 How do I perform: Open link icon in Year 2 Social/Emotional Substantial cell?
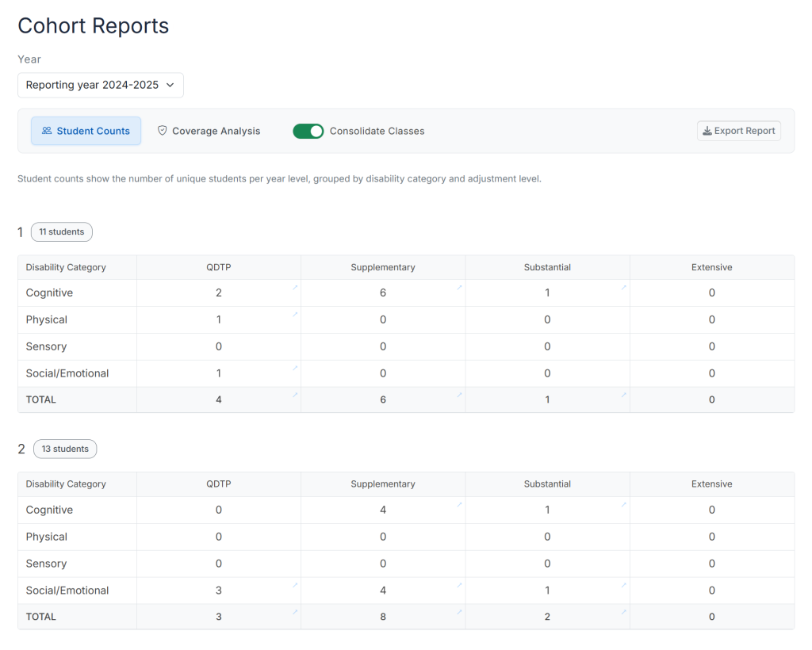coord(623,585)
